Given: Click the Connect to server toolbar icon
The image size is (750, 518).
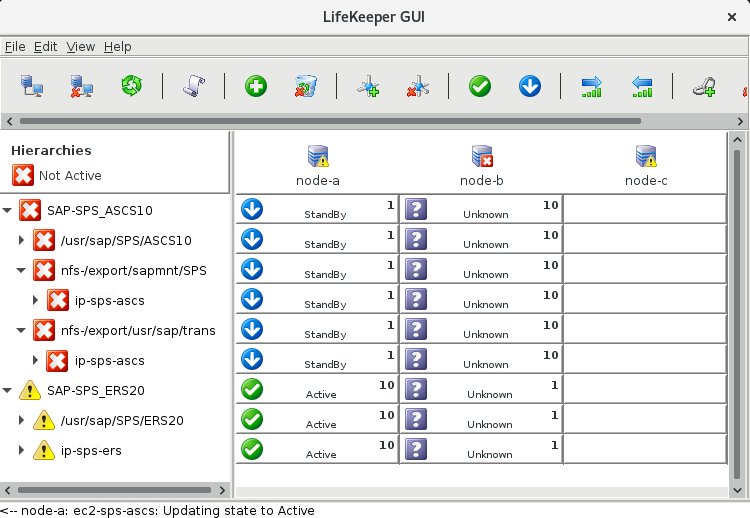Looking at the screenshot, I should point(32,87).
